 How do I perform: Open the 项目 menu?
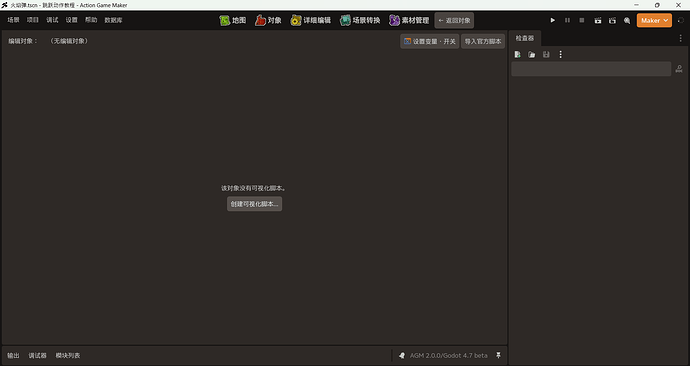[x=33, y=20]
